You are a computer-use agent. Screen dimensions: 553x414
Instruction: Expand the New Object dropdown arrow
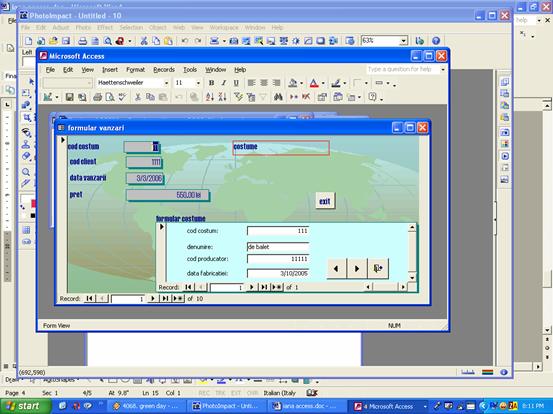[359, 97]
